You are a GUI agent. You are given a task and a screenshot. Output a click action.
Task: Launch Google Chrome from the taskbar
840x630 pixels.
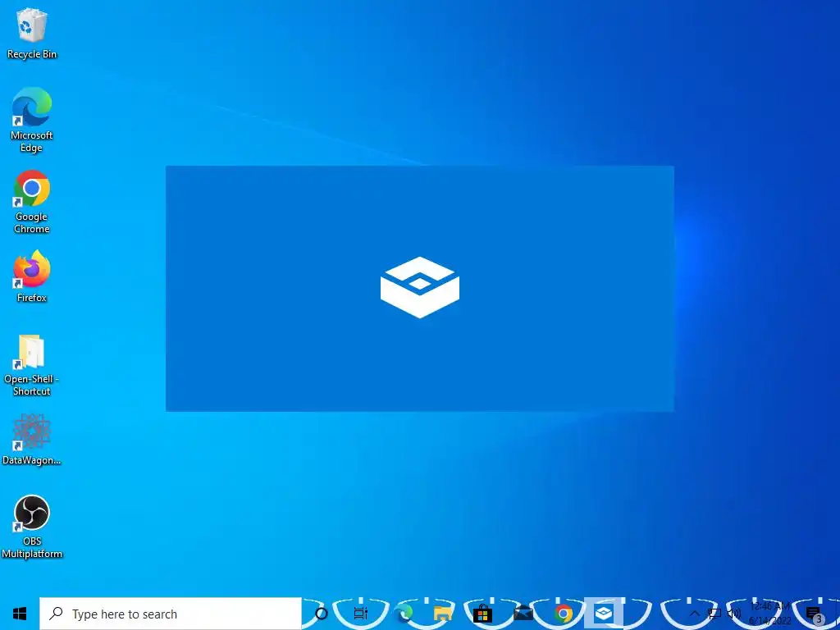[x=563, y=614]
